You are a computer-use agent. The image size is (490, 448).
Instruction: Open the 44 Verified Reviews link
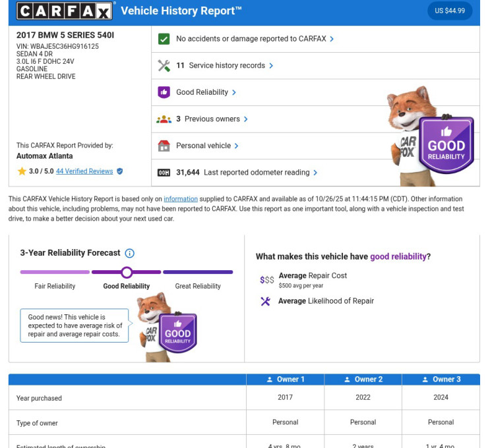click(x=84, y=171)
